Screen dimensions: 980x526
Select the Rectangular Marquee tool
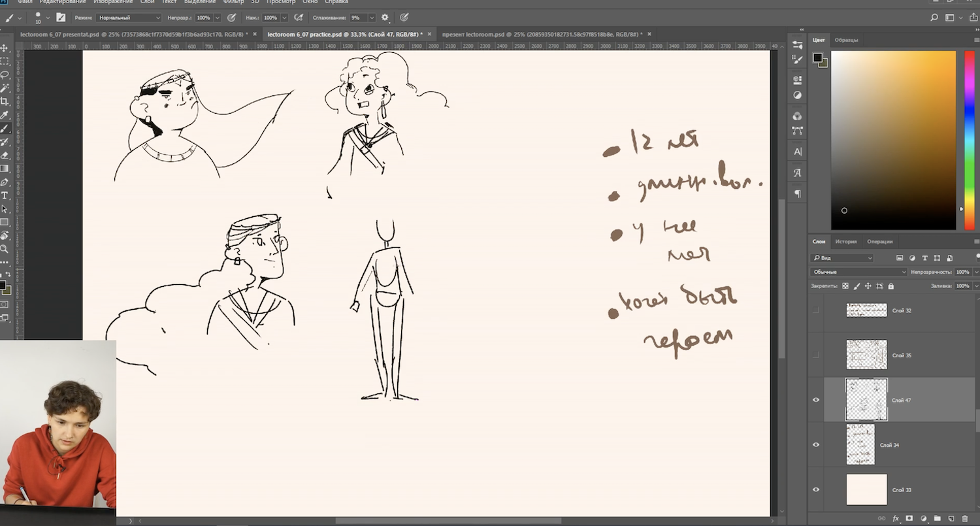[5, 61]
